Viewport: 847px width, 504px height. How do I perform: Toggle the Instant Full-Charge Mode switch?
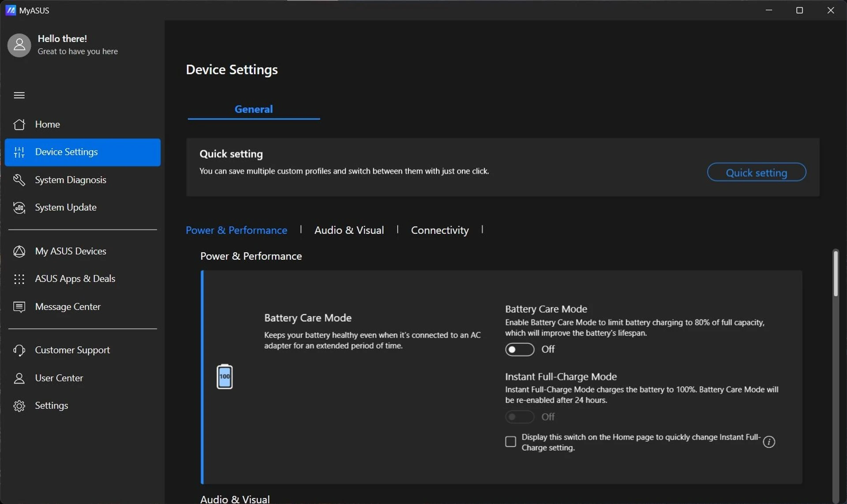pos(520,417)
